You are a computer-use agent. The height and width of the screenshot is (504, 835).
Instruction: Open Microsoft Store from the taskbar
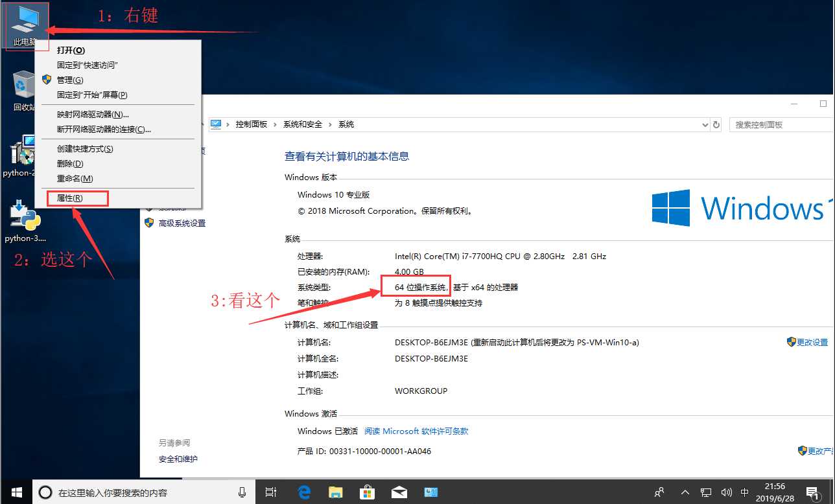click(367, 492)
